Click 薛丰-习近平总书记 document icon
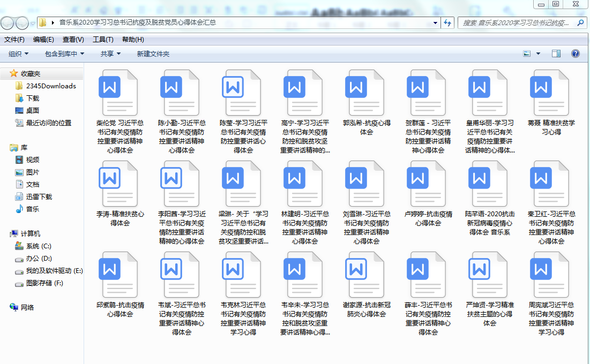This screenshot has height=364, width=590. click(427, 275)
